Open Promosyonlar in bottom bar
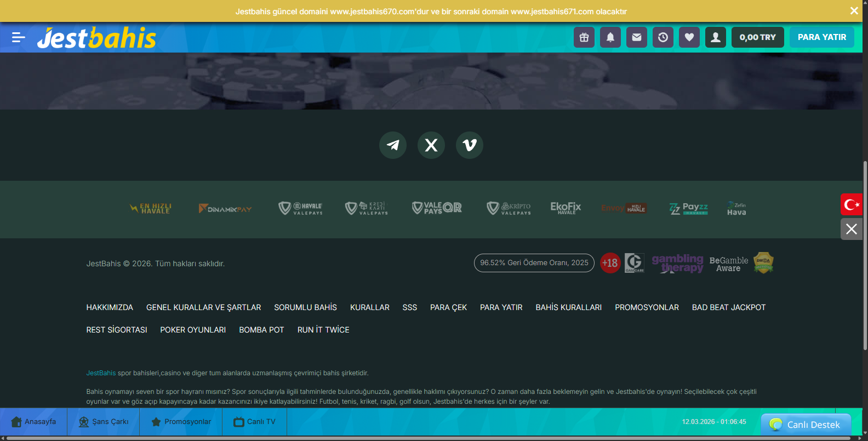Viewport: 868px width, 441px height. (181, 422)
